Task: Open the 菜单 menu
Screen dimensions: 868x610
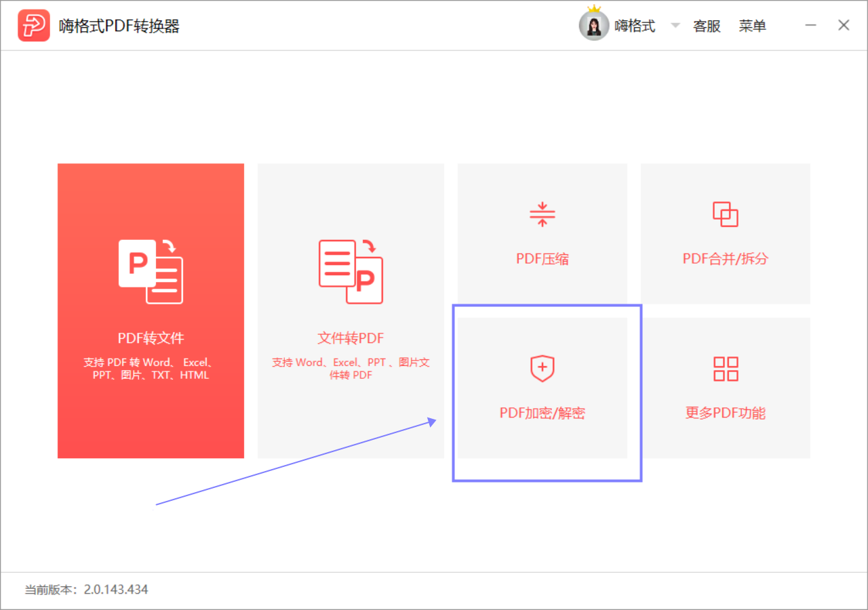Action: (753, 25)
